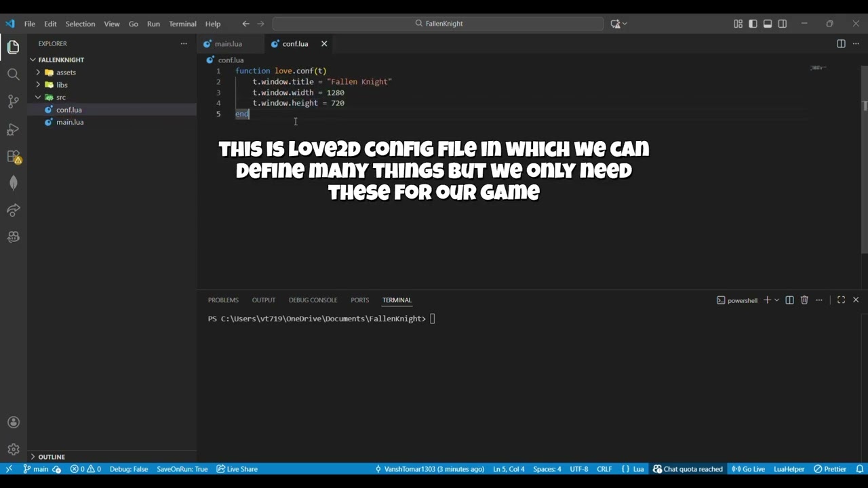868x488 pixels.
Task: Toggle the Secondary Side Bar visibility
Action: pos(783,24)
